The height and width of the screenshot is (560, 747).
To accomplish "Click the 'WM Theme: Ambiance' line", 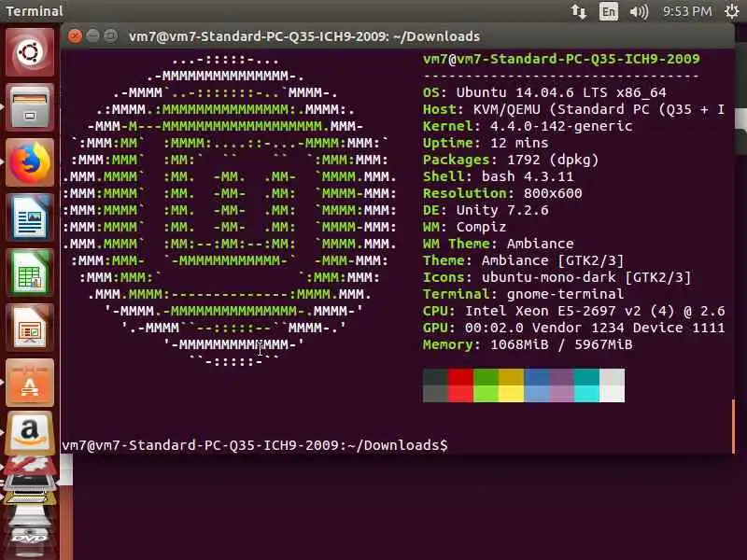I will pos(499,244).
